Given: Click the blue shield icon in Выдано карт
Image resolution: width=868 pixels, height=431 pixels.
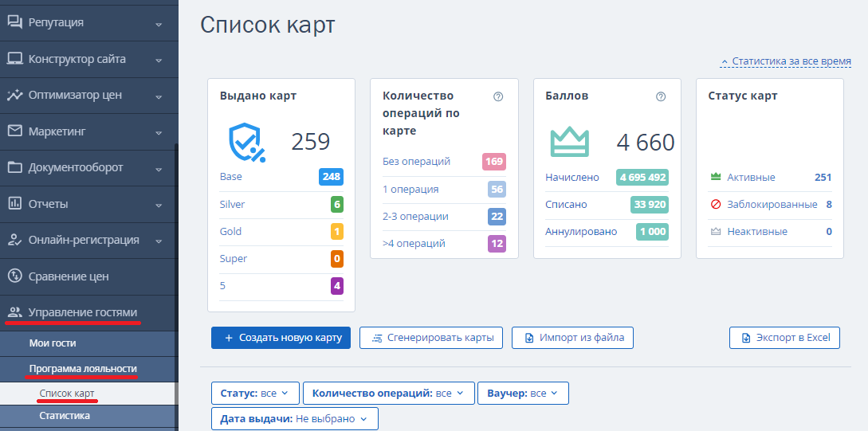Looking at the screenshot, I should pos(247,142).
